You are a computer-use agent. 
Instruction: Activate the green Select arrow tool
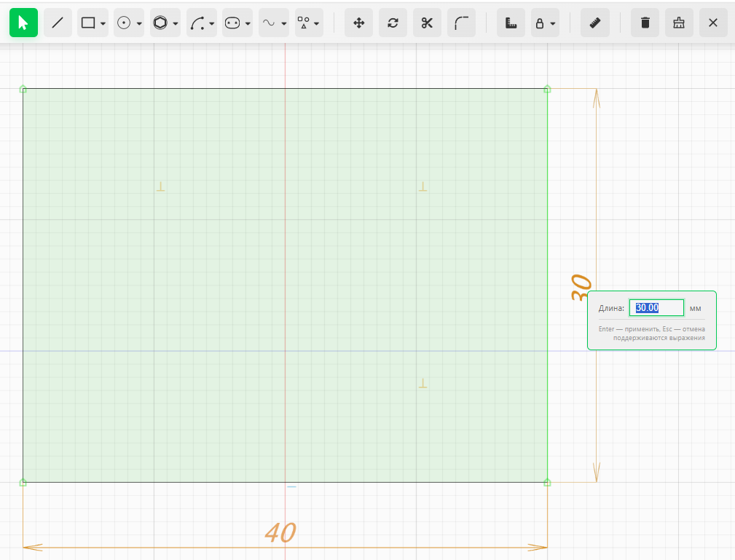coord(23,23)
